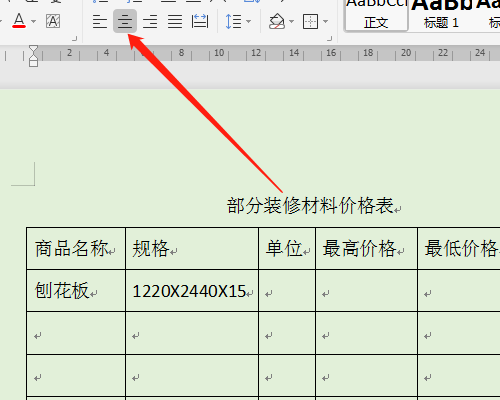Apply justified text alignment
Viewport: 500px width, 400px height.
click(175, 22)
